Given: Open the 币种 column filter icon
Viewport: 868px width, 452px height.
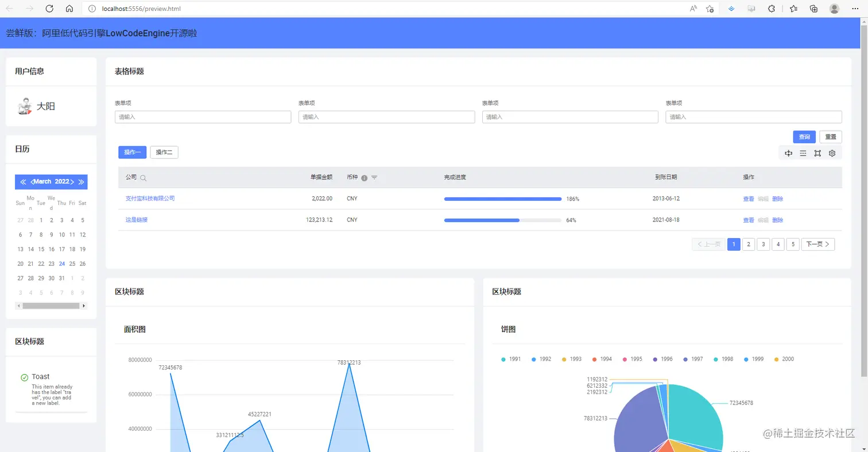Looking at the screenshot, I should (374, 178).
